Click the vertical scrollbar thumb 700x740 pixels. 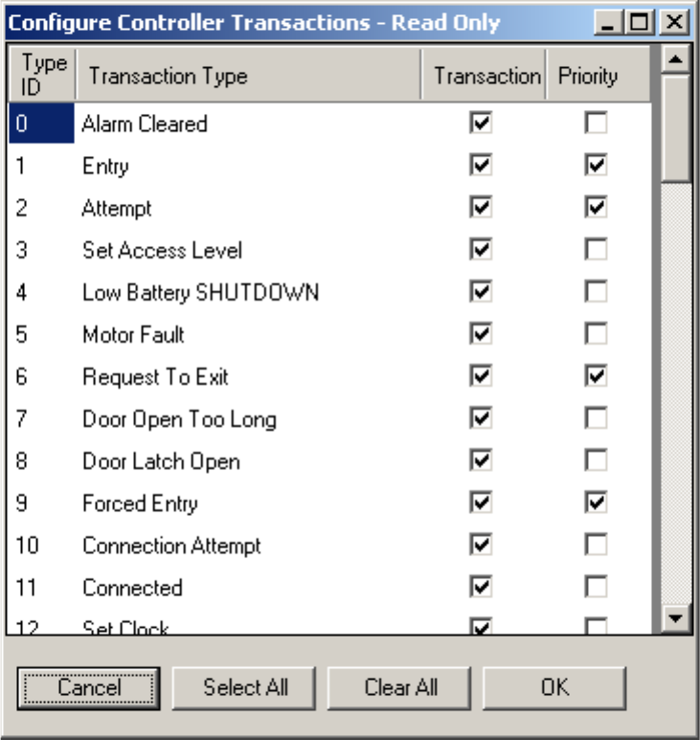[675, 128]
